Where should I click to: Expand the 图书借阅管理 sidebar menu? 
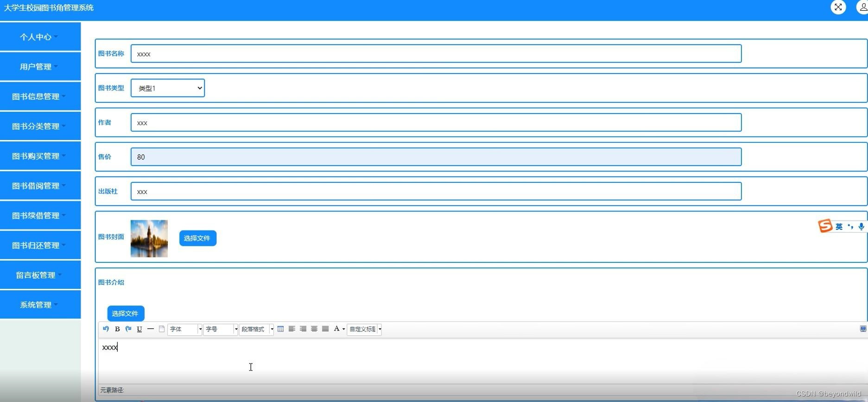coord(40,185)
